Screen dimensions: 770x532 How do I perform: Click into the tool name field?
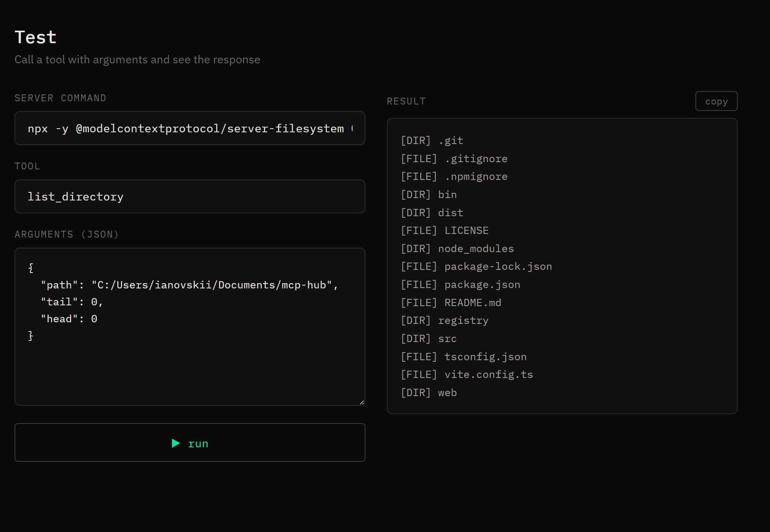190,196
